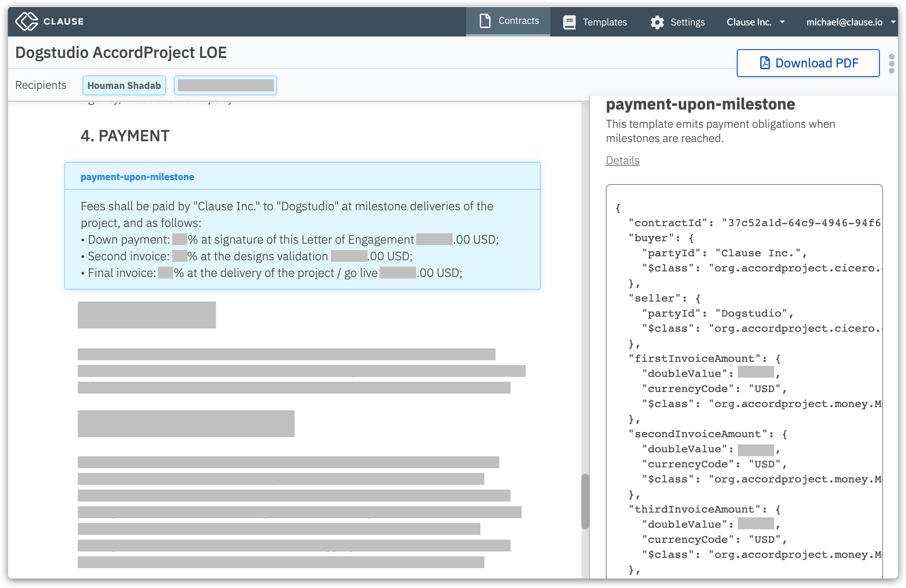Go to the Settings menu item
This screenshot has width=906, height=588.
[x=687, y=22]
